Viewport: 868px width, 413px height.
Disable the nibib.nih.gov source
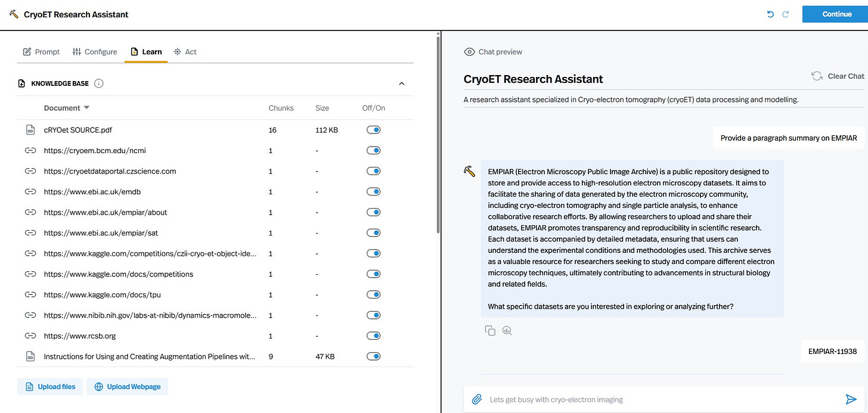coord(374,315)
